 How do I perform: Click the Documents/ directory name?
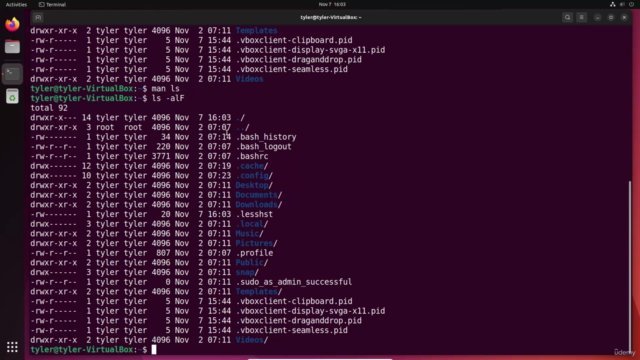coord(259,195)
